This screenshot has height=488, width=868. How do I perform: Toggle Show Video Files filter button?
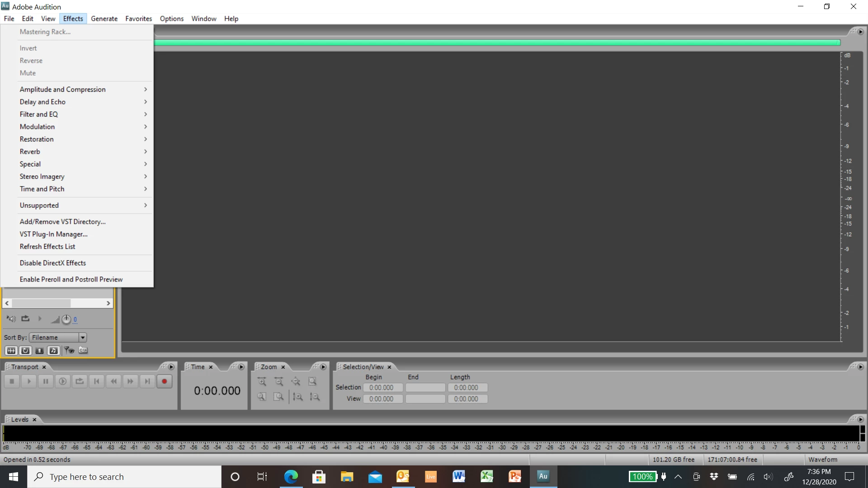pos(40,350)
